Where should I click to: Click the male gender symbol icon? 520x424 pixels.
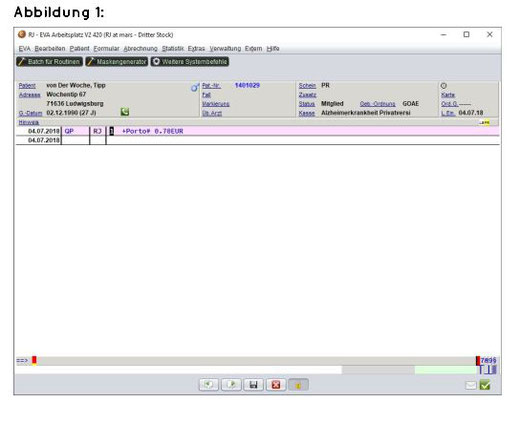point(195,87)
